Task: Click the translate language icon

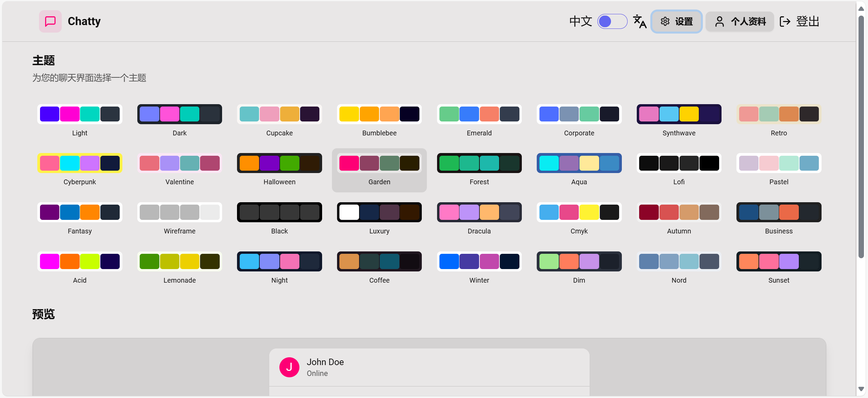Action: click(640, 21)
